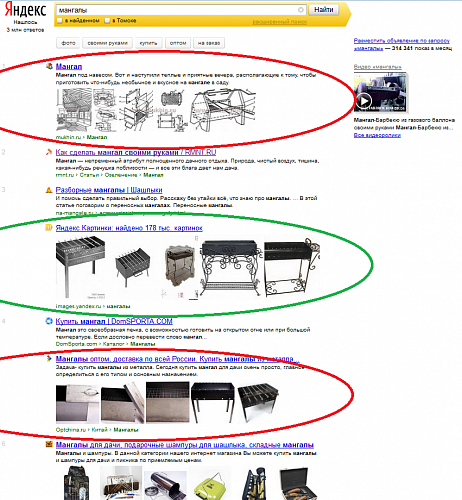This screenshot has height=500, width=462.
Task: Open the расширенный поиск link
Action: (x=280, y=22)
